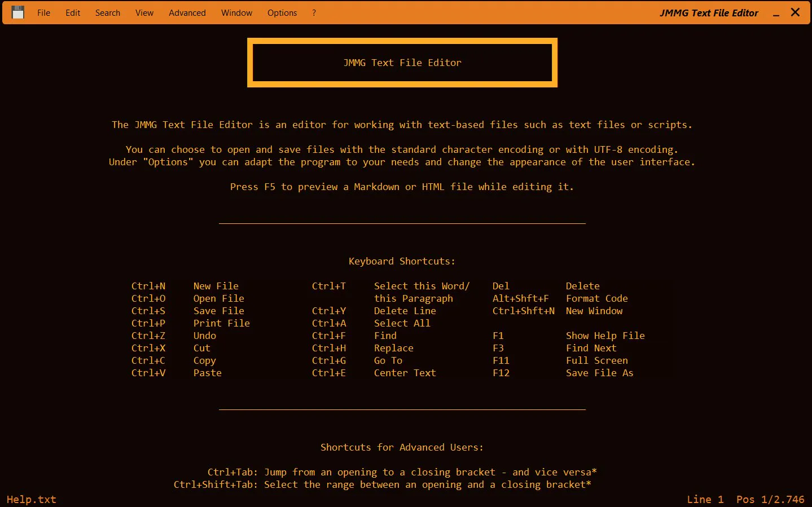Click the 'Select All' text
The image size is (812, 507).
(x=402, y=323)
